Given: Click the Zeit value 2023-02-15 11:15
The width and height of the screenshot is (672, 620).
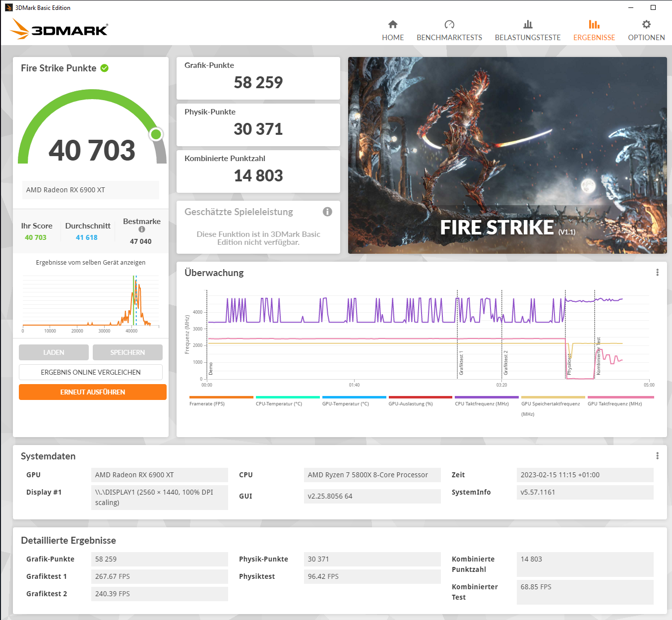Looking at the screenshot, I should coord(585,475).
